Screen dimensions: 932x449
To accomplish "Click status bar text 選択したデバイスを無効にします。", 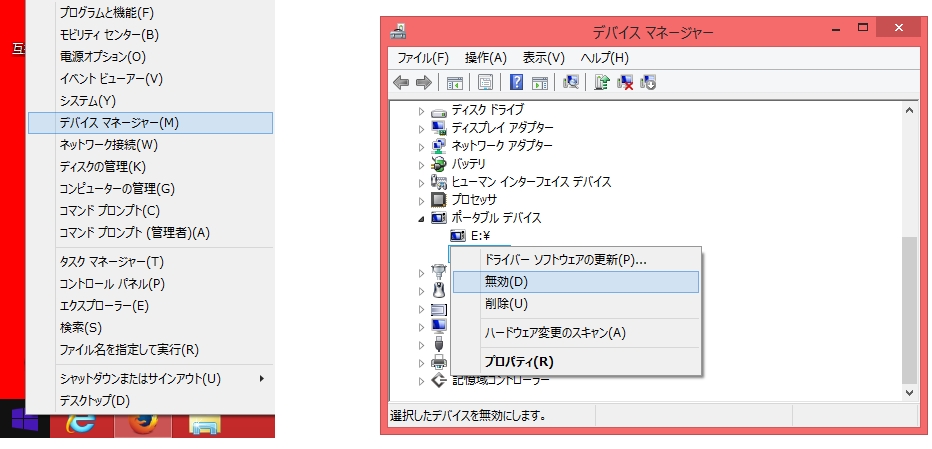I will [468, 415].
